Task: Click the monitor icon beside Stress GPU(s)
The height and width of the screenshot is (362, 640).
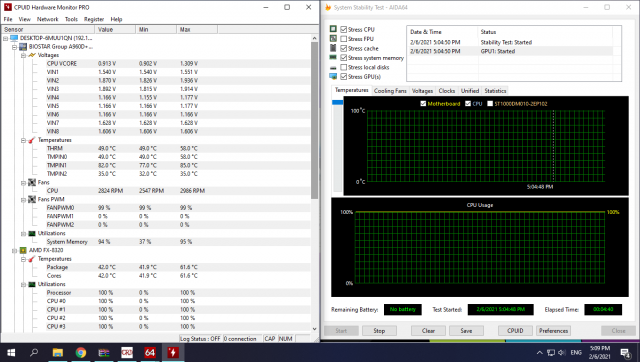Action: [333, 76]
